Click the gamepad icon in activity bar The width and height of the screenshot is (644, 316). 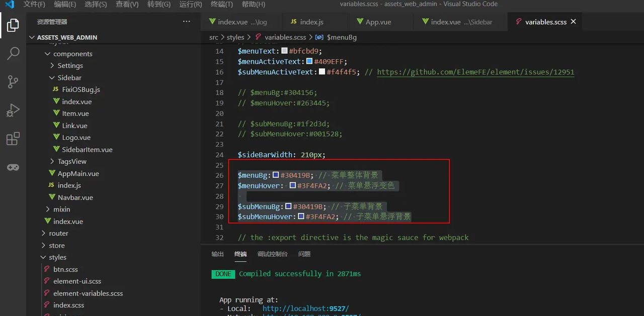click(13, 167)
